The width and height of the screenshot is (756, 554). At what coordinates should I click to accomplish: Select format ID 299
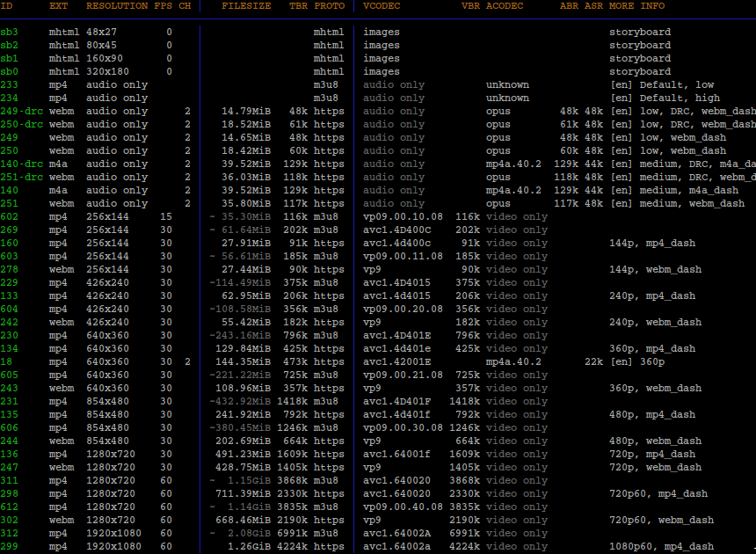(x=9, y=546)
